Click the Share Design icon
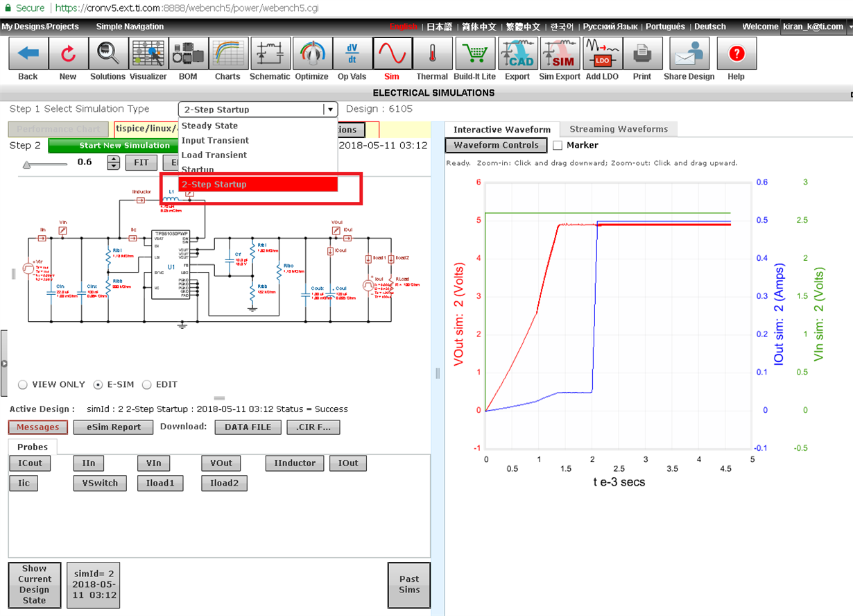 coord(689,54)
